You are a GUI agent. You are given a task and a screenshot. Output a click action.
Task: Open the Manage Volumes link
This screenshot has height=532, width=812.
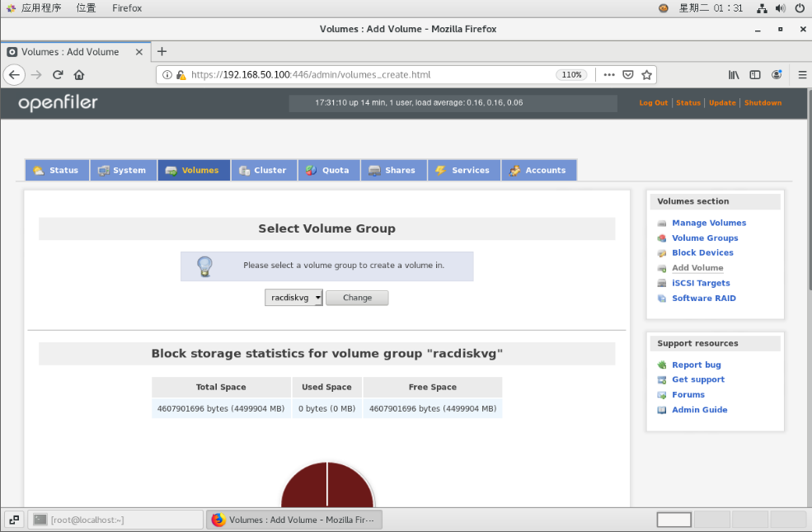pyautogui.click(x=709, y=223)
